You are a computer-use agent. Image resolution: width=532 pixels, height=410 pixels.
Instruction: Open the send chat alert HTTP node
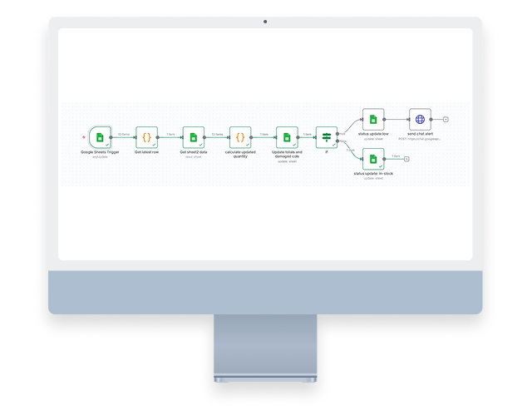[x=420, y=120]
